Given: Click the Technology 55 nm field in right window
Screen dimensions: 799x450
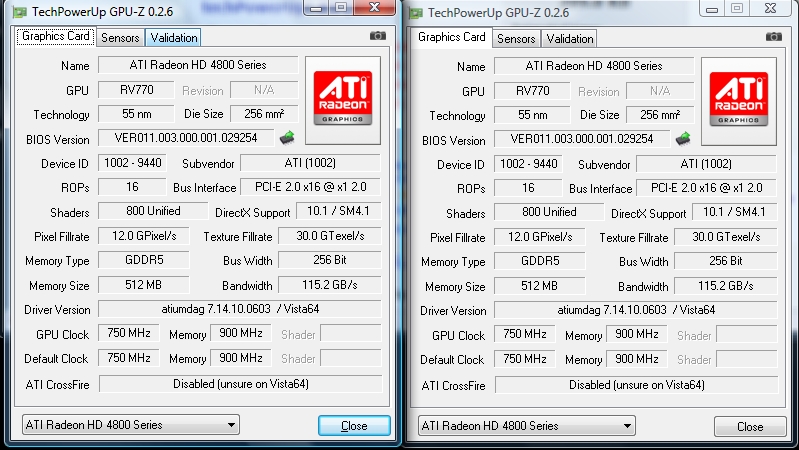Looking at the screenshot, I should click(532, 115).
